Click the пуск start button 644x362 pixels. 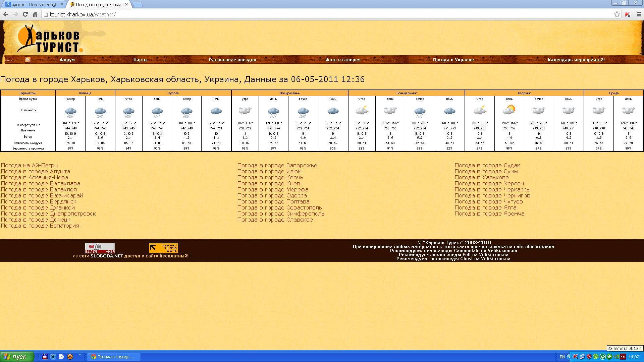[17, 357]
